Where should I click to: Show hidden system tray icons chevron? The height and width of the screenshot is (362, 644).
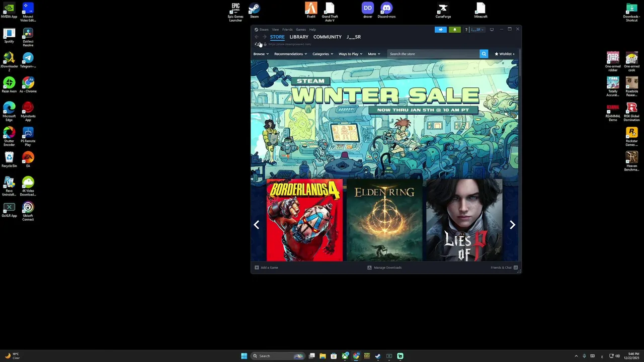pos(576,356)
